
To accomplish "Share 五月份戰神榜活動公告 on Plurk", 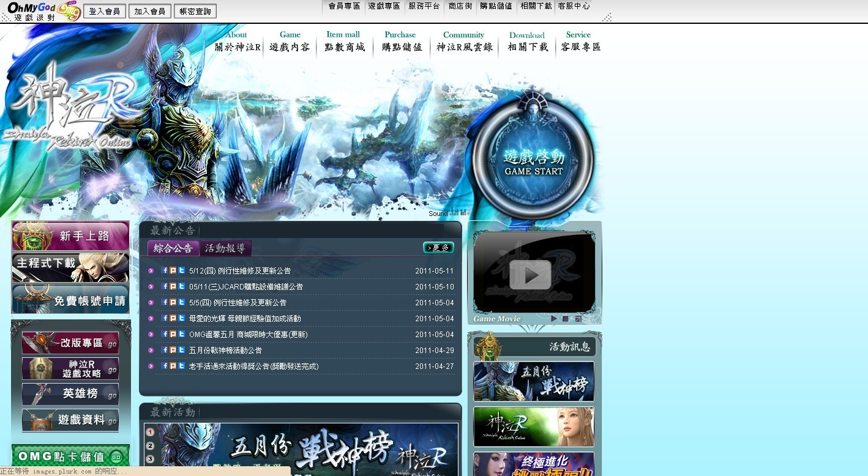I will [x=173, y=350].
